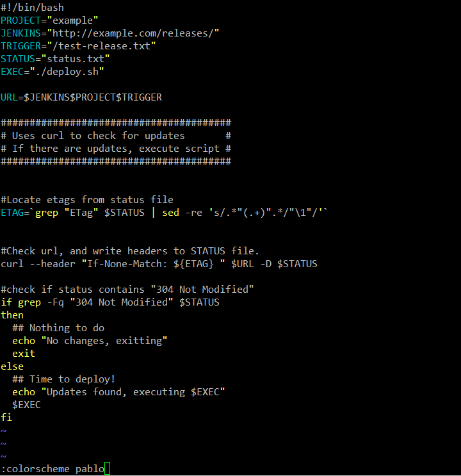Click the "if grep -Fq" line
The height and width of the screenshot is (476, 461).
[110, 302]
